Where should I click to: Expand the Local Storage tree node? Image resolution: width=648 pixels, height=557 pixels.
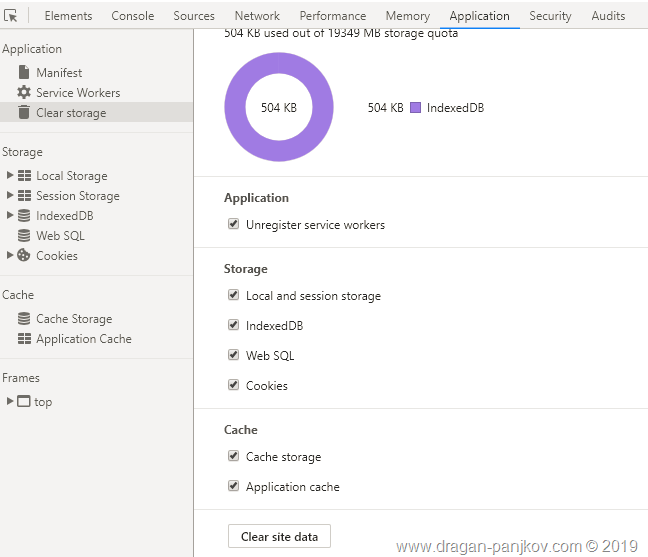(x=10, y=176)
